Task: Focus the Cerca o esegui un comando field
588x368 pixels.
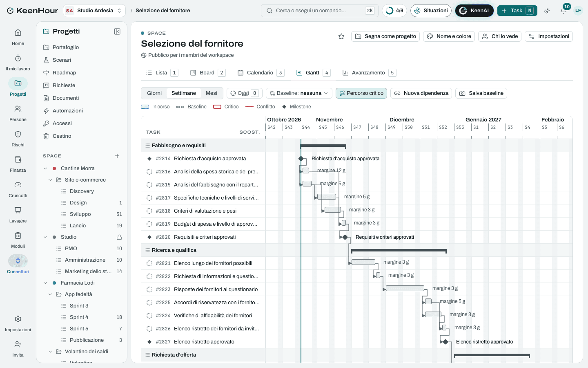Action: 320,11
